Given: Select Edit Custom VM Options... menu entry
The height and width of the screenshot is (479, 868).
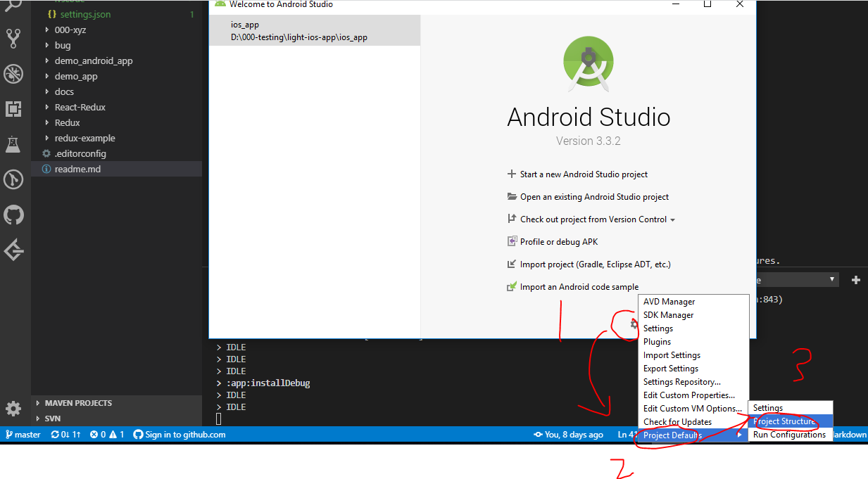Looking at the screenshot, I should pyautogui.click(x=693, y=409).
